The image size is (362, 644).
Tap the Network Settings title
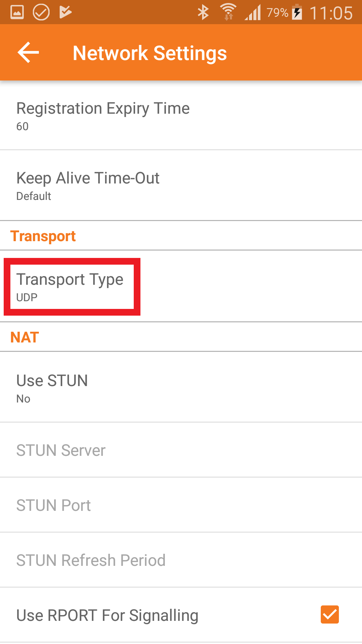150,53
